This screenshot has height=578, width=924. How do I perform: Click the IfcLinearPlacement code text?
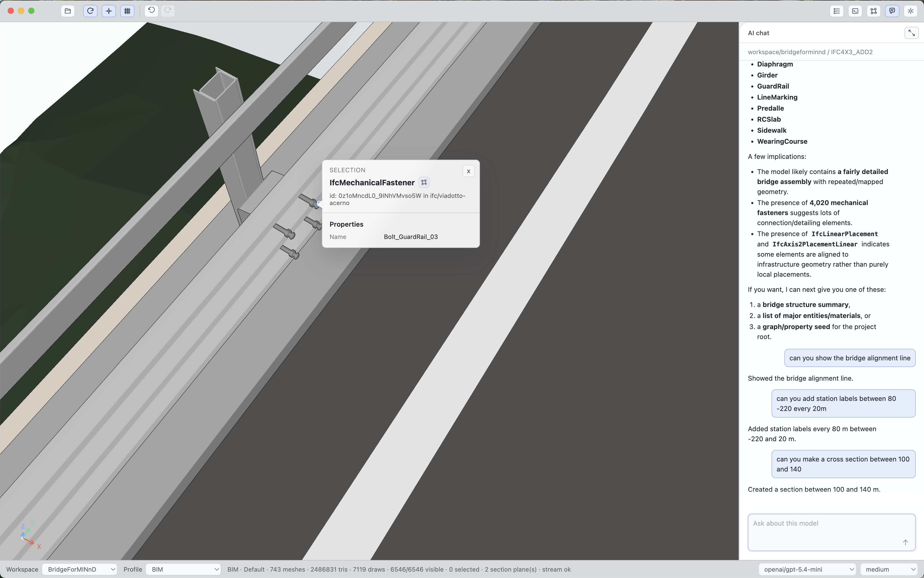click(844, 234)
